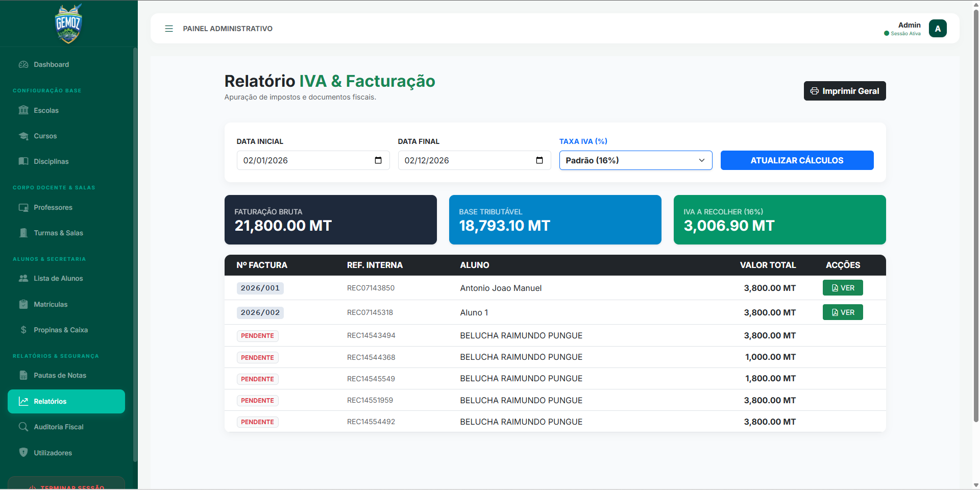Open calendar picker for Data Final

tap(539, 160)
